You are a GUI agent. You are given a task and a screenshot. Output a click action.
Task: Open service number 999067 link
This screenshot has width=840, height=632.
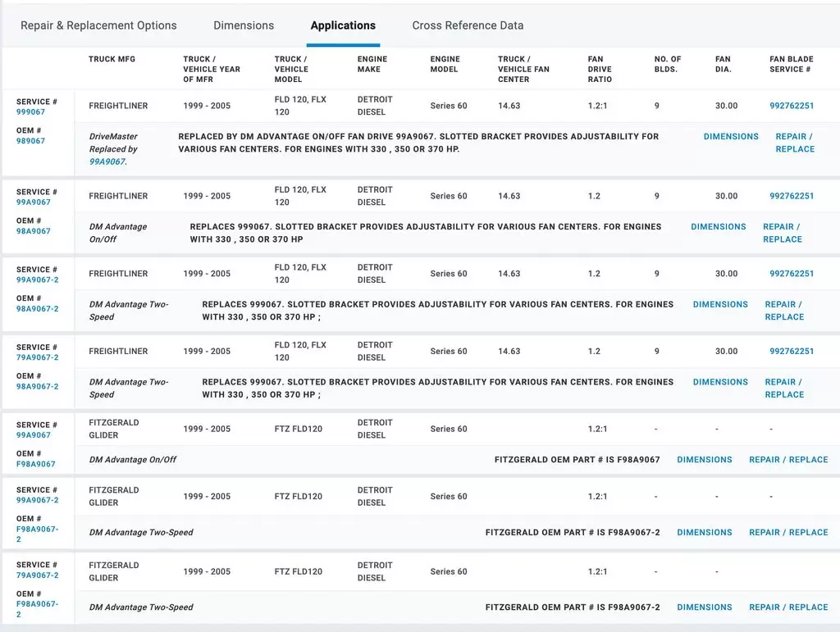click(30, 111)
